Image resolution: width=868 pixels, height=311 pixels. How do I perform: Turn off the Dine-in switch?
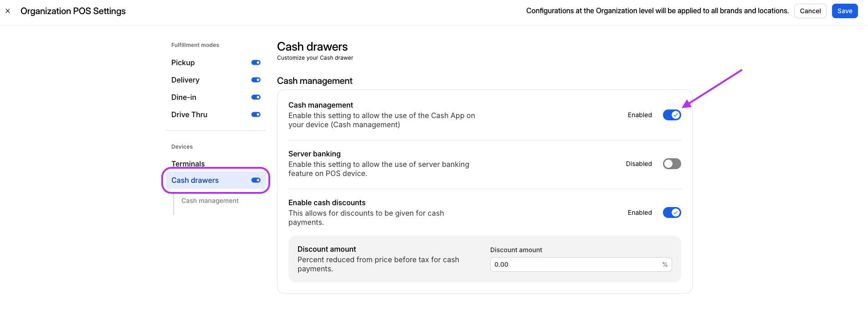click(x=256, y=97)
